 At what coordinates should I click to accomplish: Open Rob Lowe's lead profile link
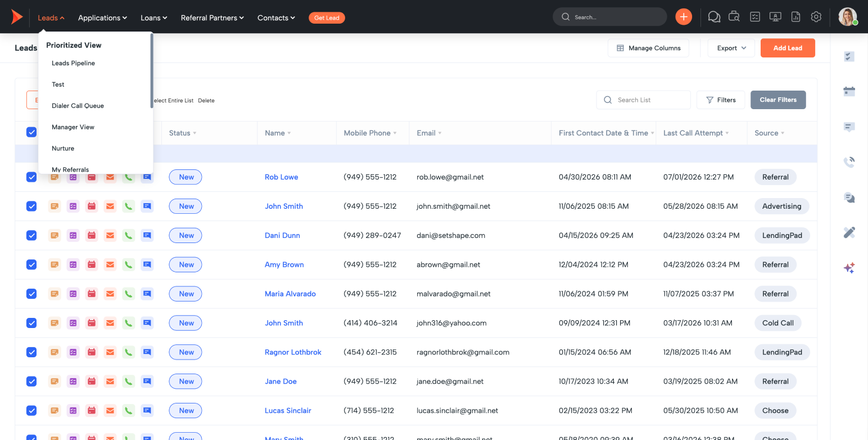tap(281, 177)
